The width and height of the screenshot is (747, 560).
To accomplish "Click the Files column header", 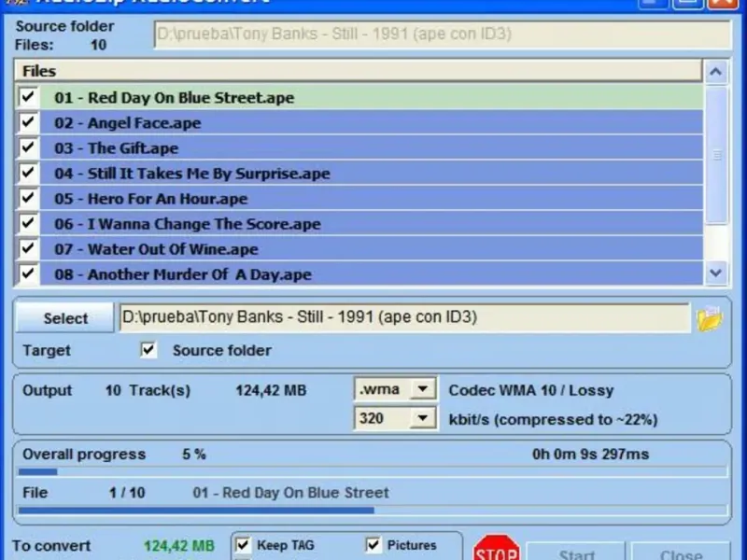I will (x=359, y=71).
